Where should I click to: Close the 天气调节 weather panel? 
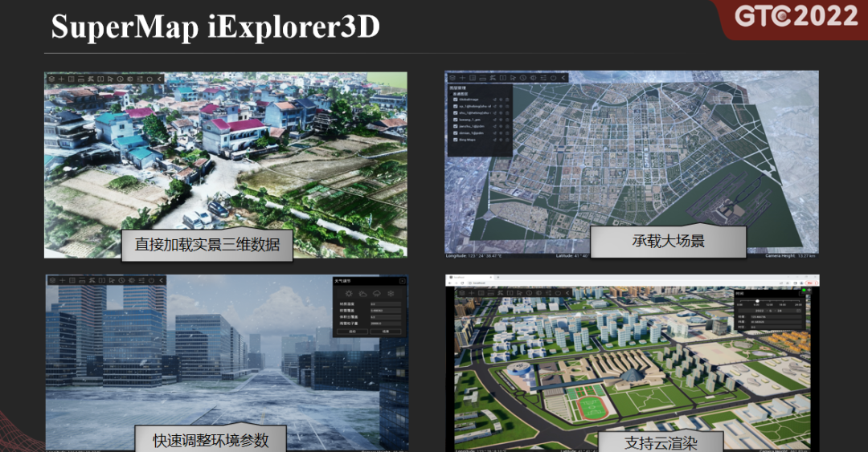(403, 281)
